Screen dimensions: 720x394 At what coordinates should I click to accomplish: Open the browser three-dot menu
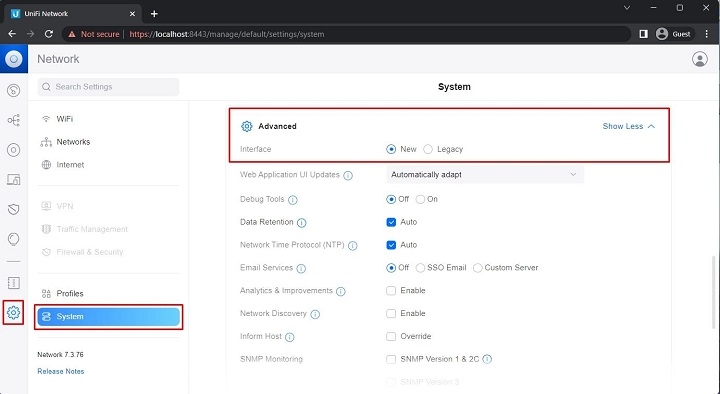pos(707,34)
